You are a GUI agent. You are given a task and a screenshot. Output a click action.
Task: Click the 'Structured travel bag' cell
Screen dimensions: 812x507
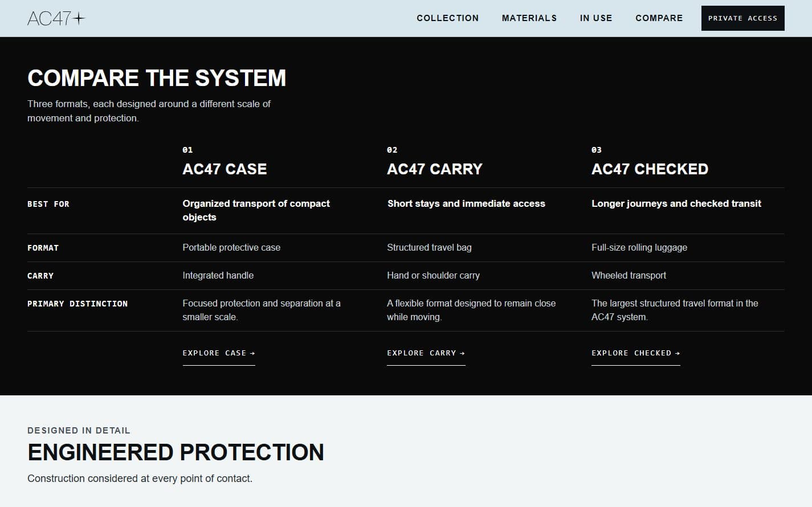pyautogui.click(x=429, y=247)
